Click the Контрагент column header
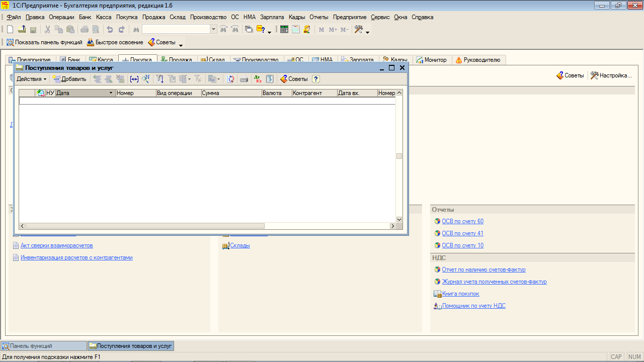 (314, 93)
